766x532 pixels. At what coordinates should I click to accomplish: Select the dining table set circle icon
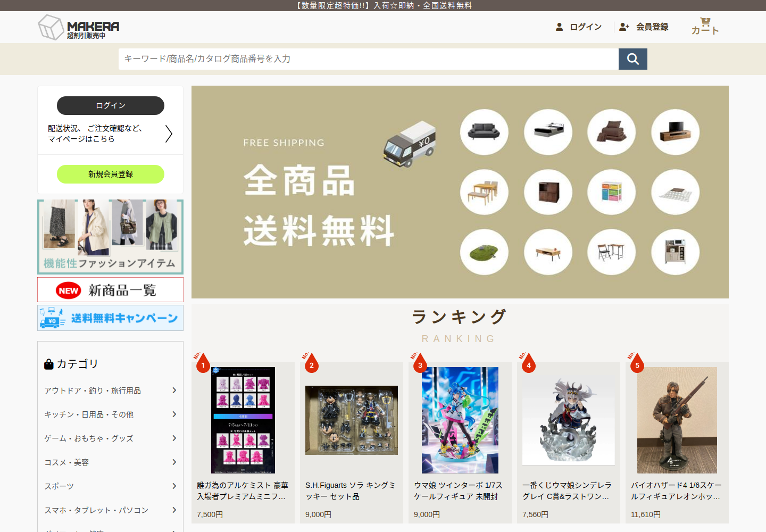pyautogui.click(x=484, y=192)
